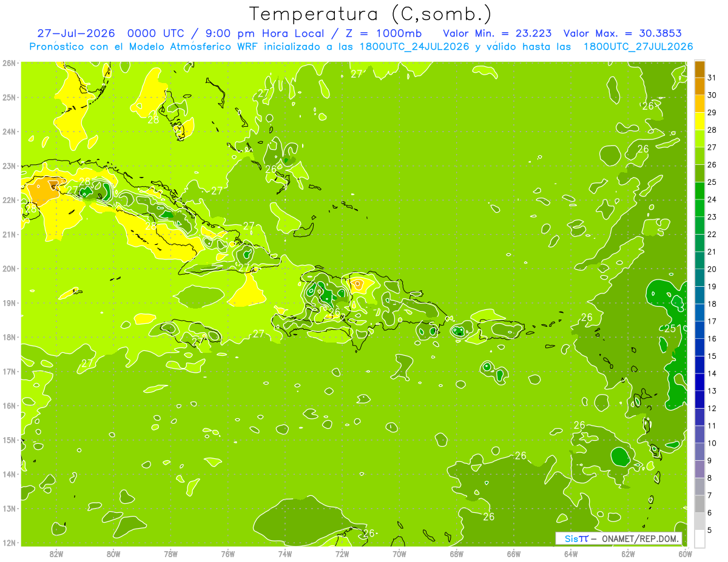The height and width of the screenshot is (562, 728).
Task: Pick the orange swatch between 30 and 31
Action: [x=699, y=87]
